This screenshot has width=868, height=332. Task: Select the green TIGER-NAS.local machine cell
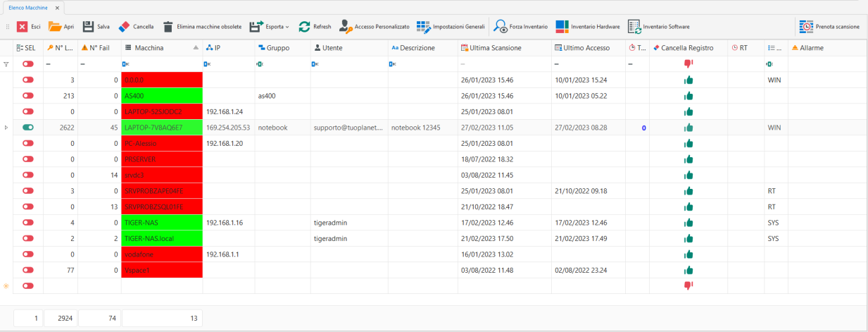[162, 238]
